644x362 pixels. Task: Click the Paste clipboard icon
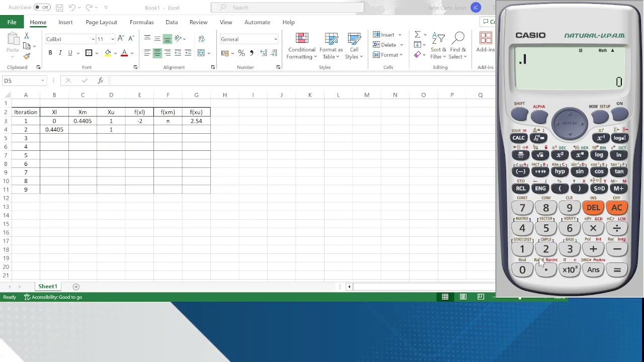pyautogui.click(x=13, y=39)
